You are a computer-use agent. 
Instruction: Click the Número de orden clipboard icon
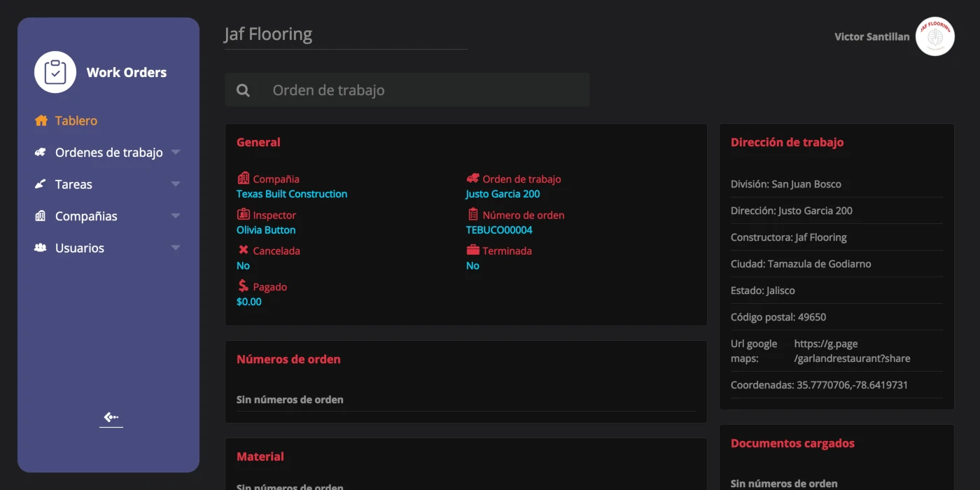pyautogui.click(x=472, y=215)
